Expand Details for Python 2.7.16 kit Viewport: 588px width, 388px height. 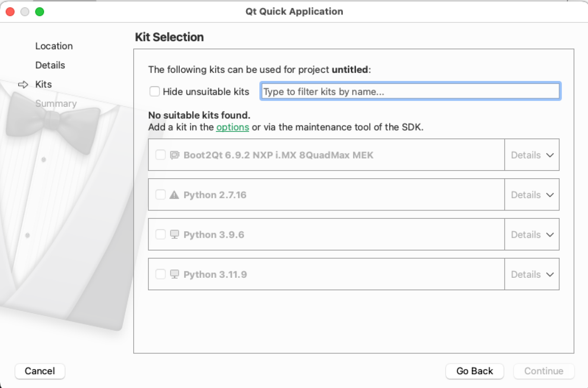pos(532,195)
